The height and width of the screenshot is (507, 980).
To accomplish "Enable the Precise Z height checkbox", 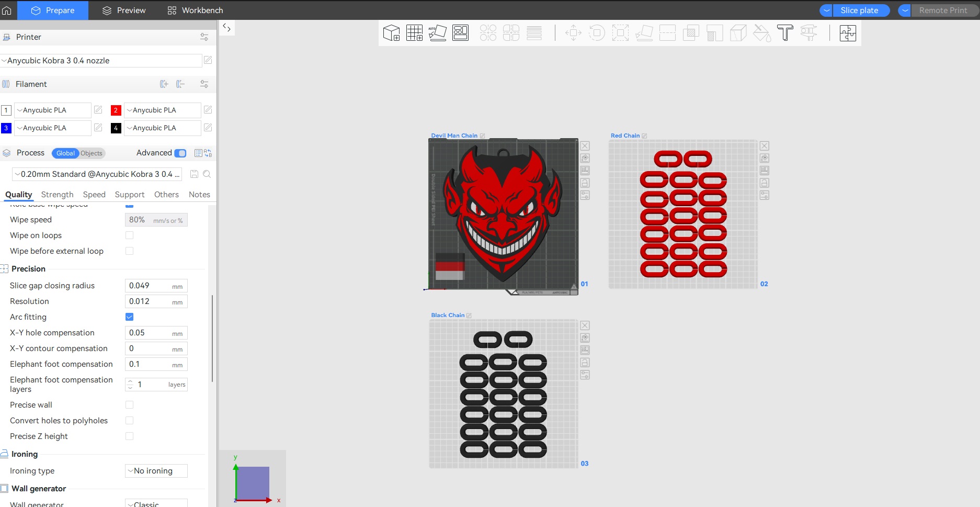I will (130, 436).
